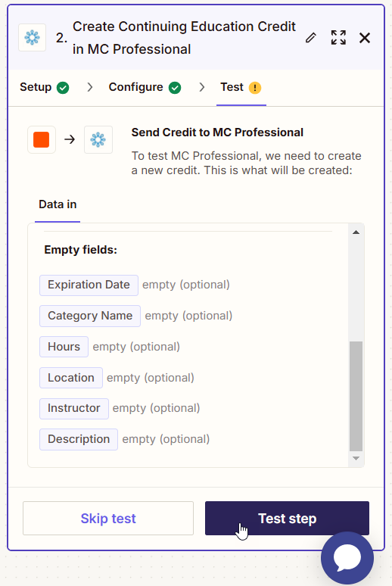
Task: Click the scrollbar up arrow
Action: [356, 232]
